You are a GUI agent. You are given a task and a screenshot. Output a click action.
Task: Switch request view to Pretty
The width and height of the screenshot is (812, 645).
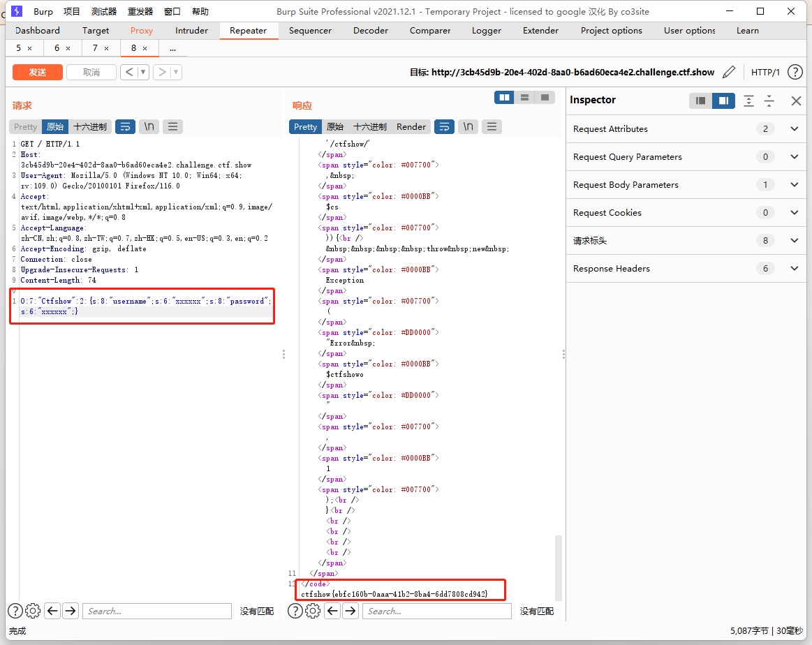pyautogui.click(x=25, y=126)
